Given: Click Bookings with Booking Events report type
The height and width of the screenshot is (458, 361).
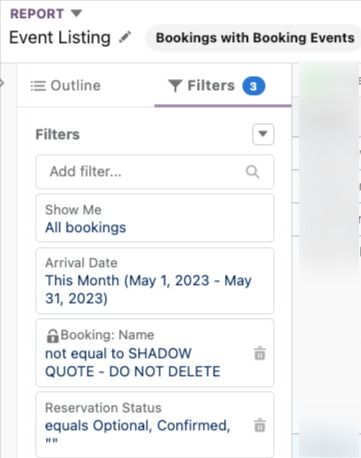Looking at the screenshot, I should point(255,38).
